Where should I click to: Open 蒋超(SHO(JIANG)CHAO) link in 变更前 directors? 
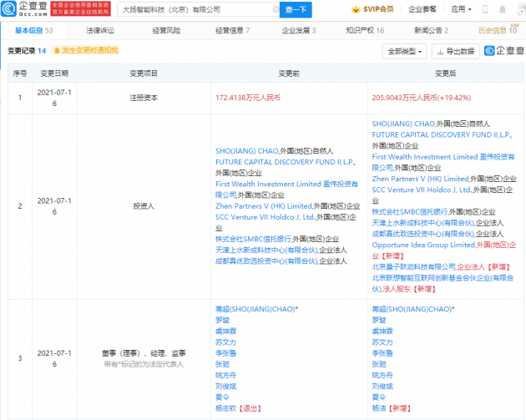(256, 309)
